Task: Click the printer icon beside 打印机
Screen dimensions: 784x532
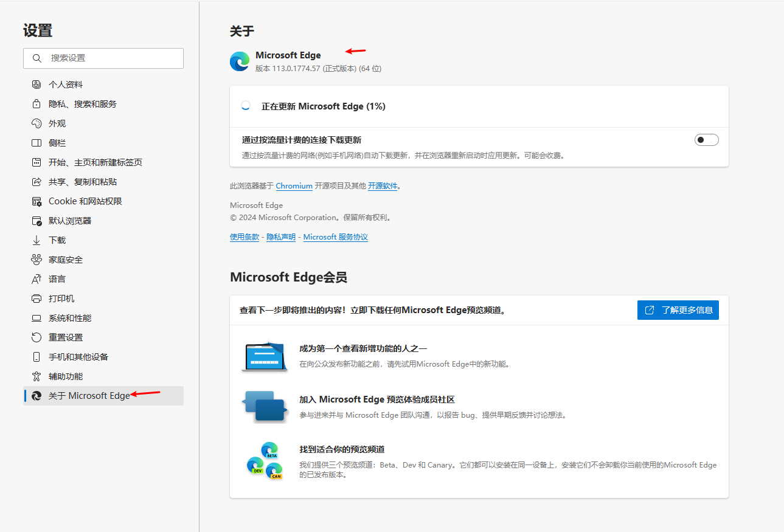Action: pyautogui.click(x=36, y=299)
